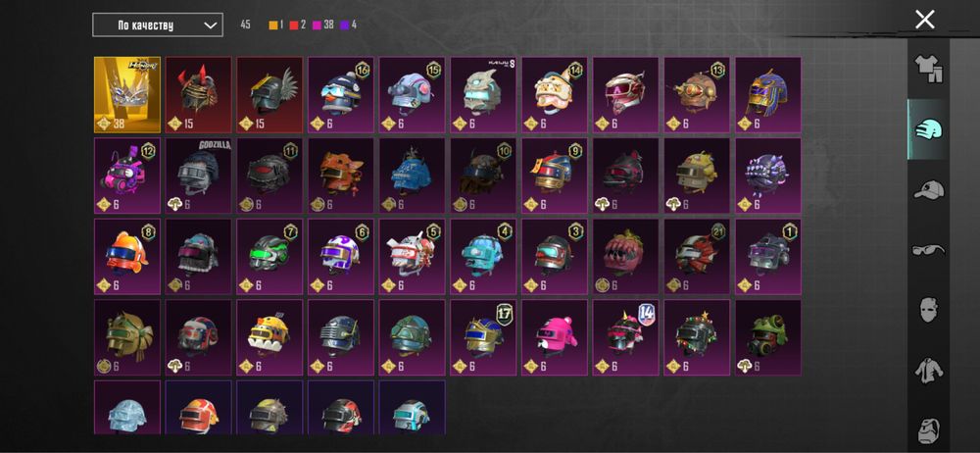The image size is (980, 453).
Task: Select the winged helmet costing 15
Action: coord(269,95)
